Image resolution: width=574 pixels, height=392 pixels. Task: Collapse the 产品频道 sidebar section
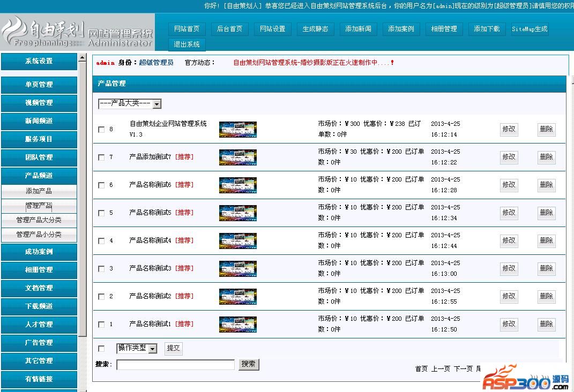tap(39, 176)
